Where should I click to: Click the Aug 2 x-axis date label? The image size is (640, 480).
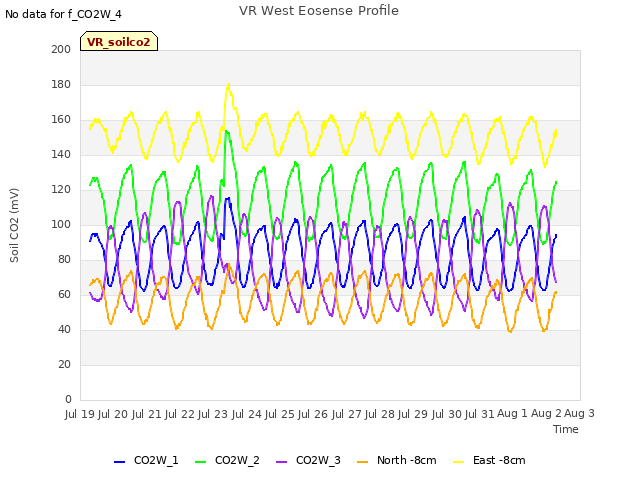[x=546, y=414]
